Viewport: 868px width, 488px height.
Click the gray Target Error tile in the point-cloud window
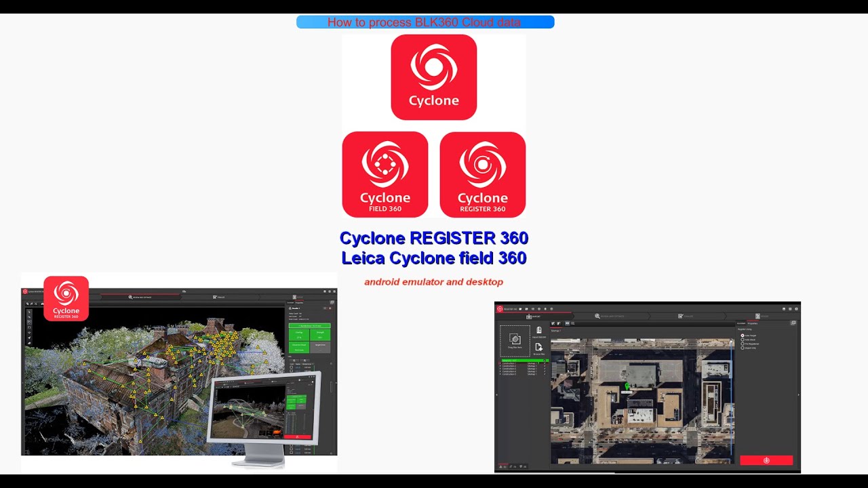click(320, 347)
